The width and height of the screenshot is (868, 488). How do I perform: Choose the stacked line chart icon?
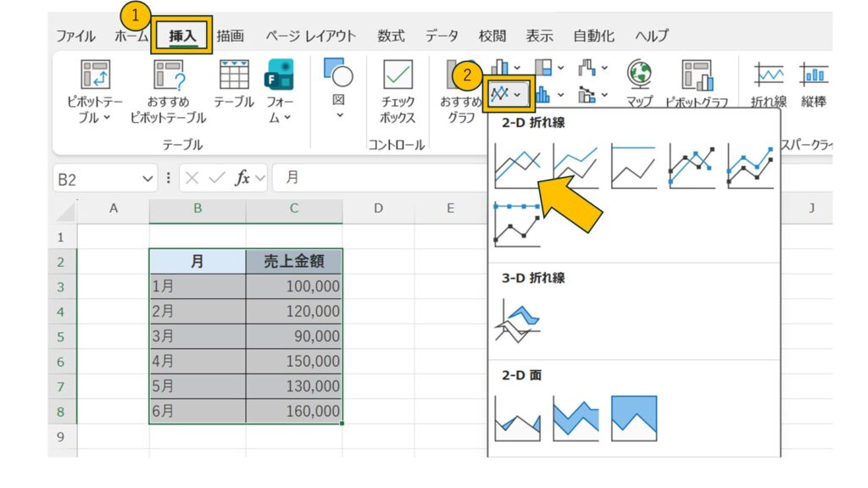coord(575,165)
